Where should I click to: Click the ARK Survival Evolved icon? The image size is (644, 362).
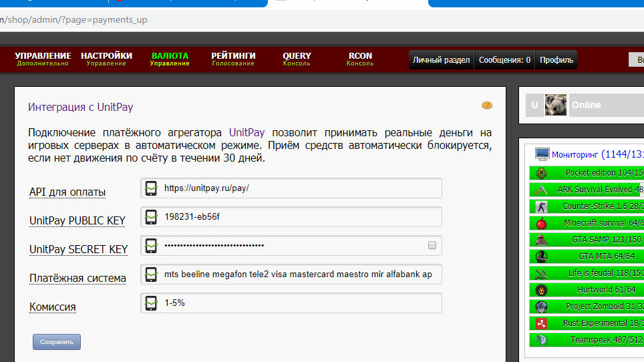coord(541,190)
